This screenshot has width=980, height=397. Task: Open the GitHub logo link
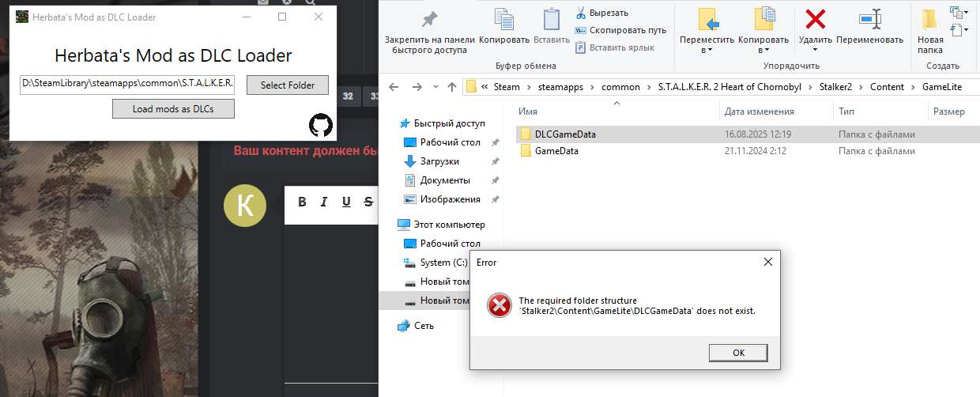pos(321,124)
